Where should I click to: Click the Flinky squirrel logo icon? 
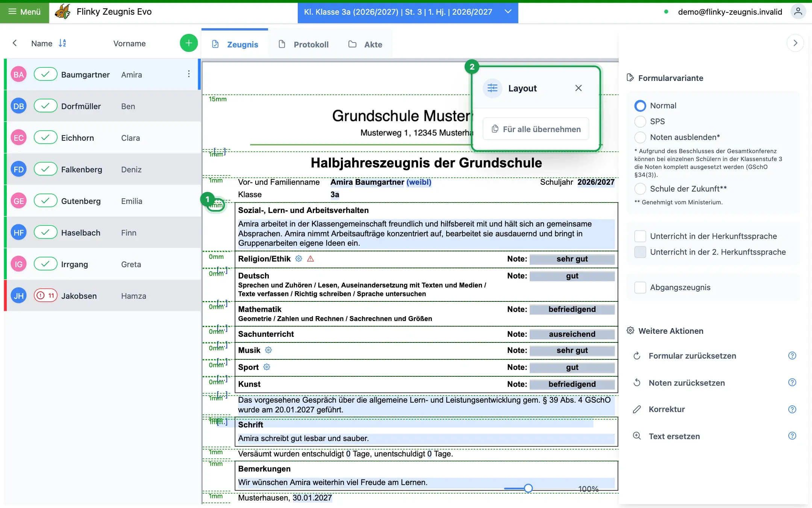pos(62,12)
